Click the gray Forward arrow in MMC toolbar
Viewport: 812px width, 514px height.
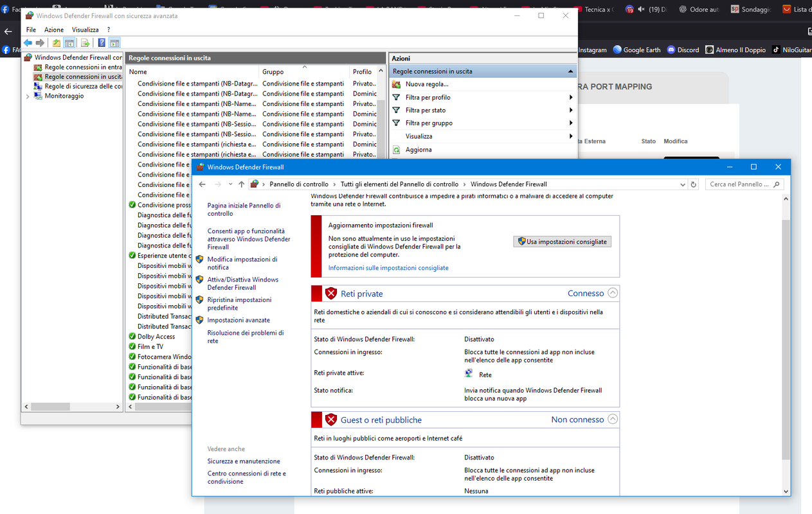tap(40, 43)
